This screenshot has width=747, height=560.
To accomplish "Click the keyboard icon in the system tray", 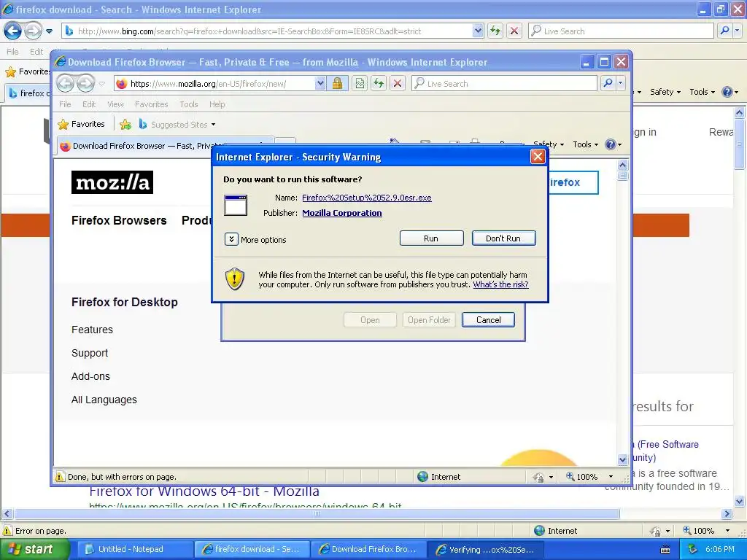I will pyautogui.click(x=665, y=550).
